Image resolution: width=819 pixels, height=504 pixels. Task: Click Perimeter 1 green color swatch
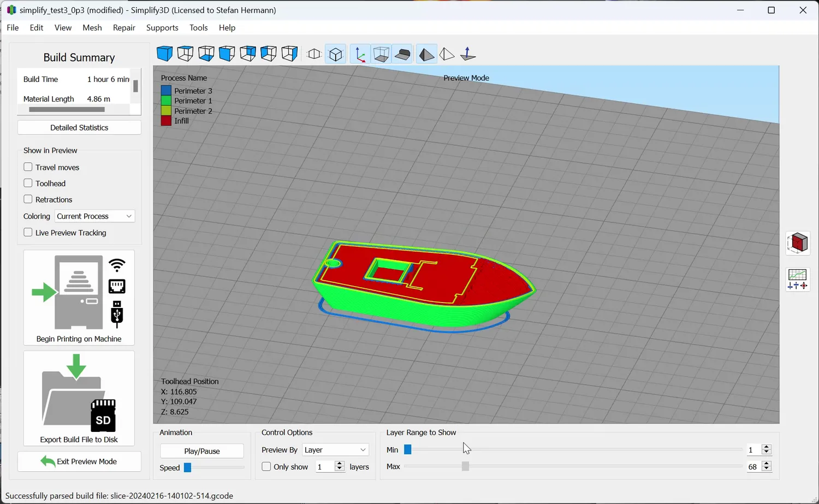[166, 100]
